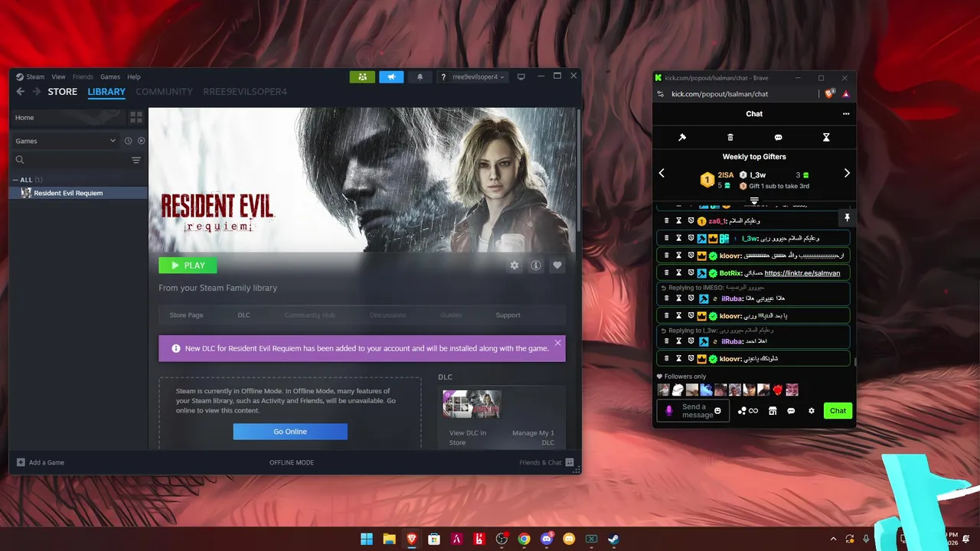Open the Games menu in Steam
980x551 pixels.
click(x=110, y=77)
